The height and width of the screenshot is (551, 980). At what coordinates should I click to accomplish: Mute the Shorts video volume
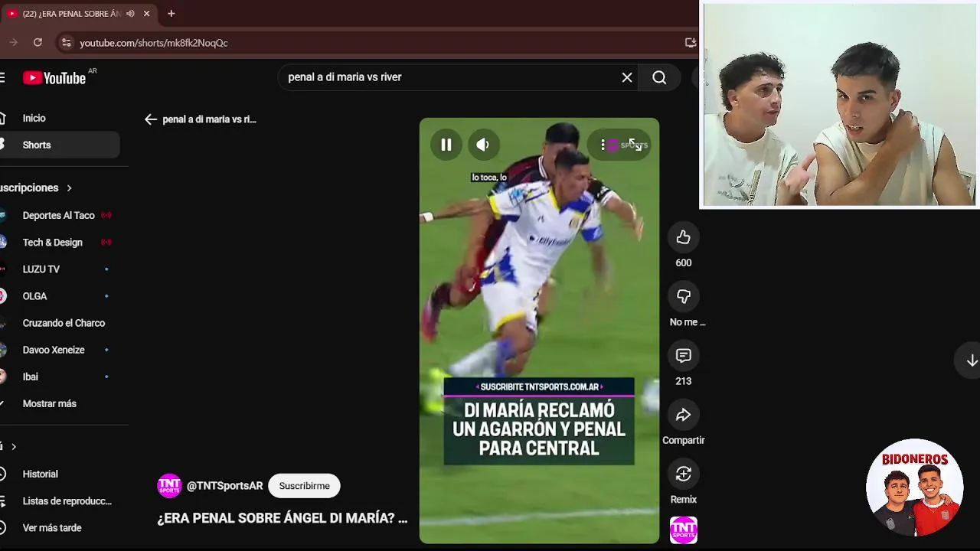483,145
